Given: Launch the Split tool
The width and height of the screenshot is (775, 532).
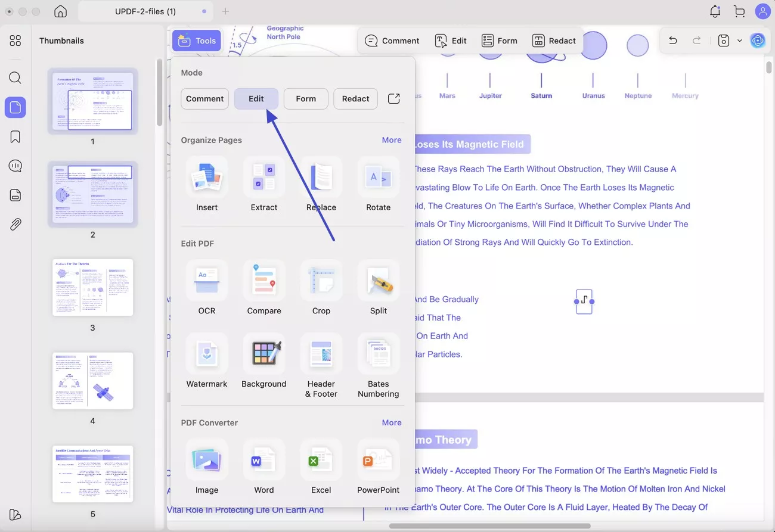Looking at the screenshot, I should point(379,289).
